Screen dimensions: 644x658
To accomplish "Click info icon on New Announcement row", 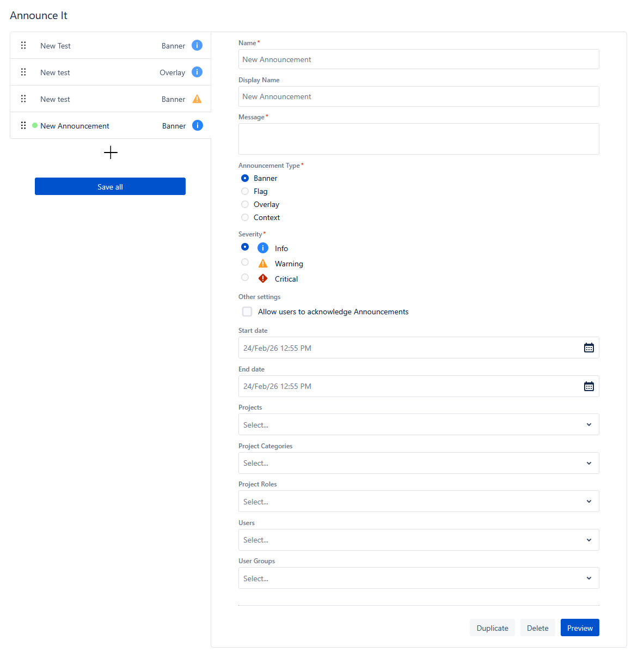I will pos(197,126).
